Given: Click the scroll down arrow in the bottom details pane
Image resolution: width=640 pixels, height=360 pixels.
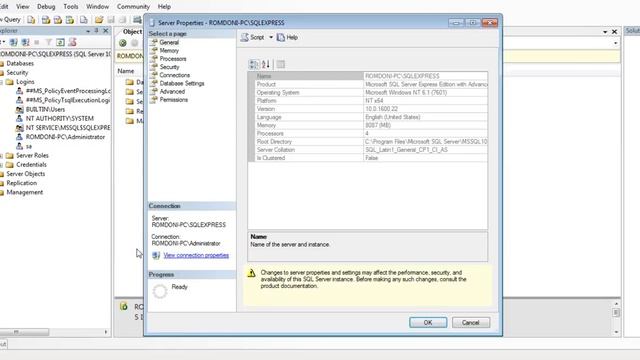Looking at the screenshot, I should click(x=616, y=332).
